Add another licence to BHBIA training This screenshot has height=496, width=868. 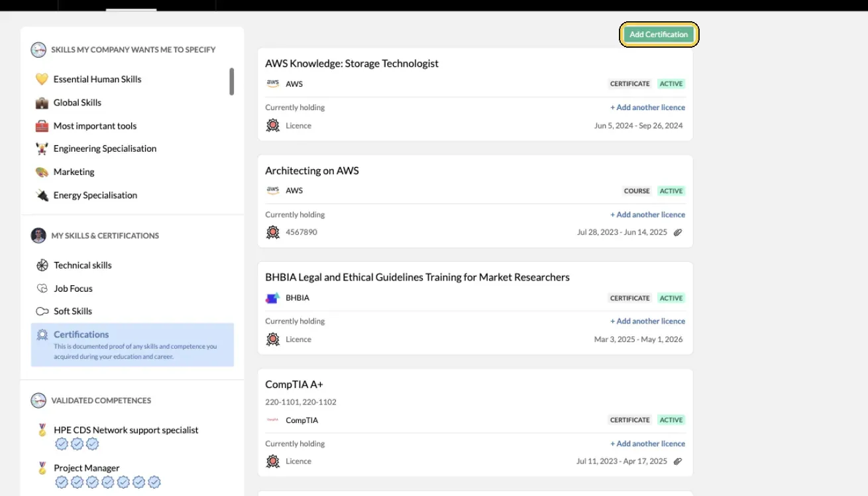tap(647, 321)
